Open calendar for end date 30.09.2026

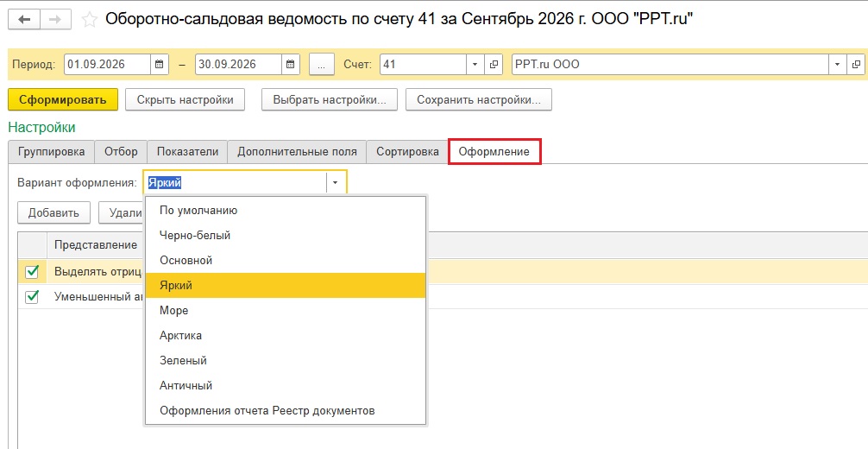(x=291, y=64)
